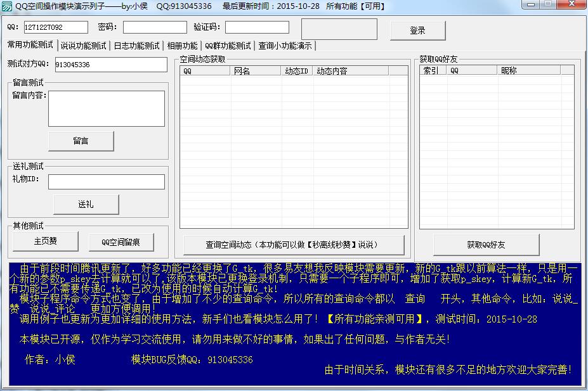Click the 留言 button
Viewport: 588px width, 391px height.
[x=81, y=141]
